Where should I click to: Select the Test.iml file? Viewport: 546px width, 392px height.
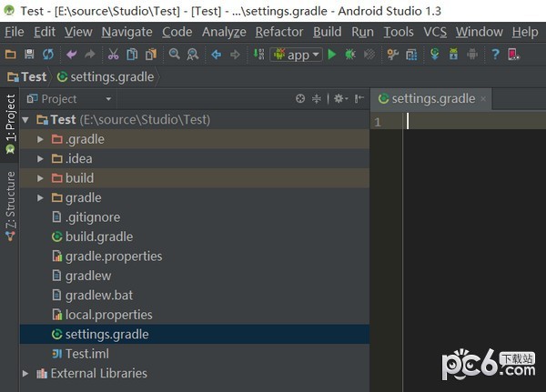click(x=195, y=354)
